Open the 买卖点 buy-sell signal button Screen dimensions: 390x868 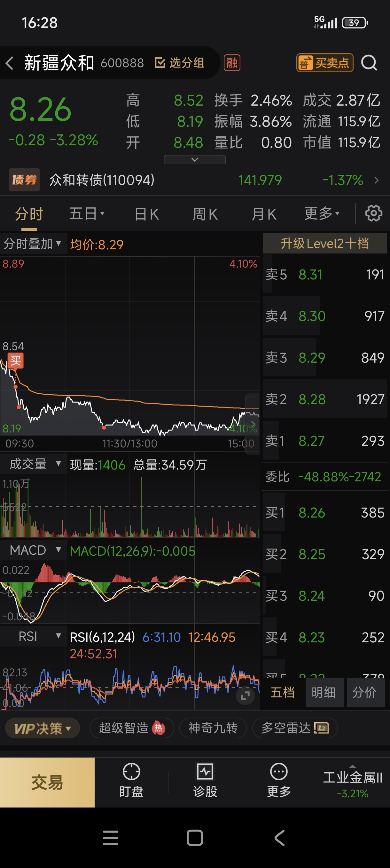[325, 63]
